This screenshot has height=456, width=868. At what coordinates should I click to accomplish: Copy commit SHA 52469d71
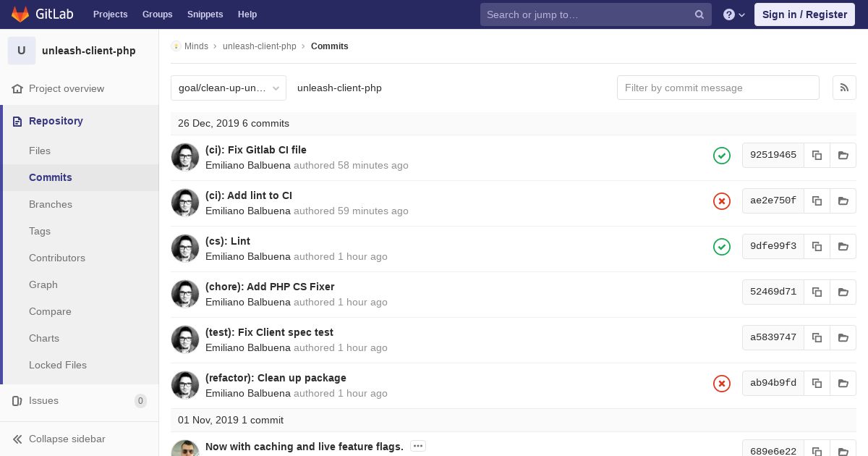[x=817, y=292]
